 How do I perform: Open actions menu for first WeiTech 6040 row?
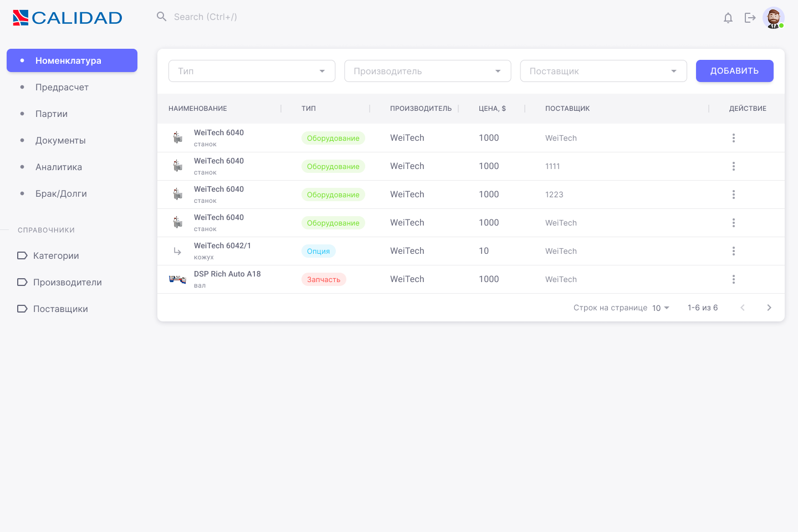click(734, 138)
